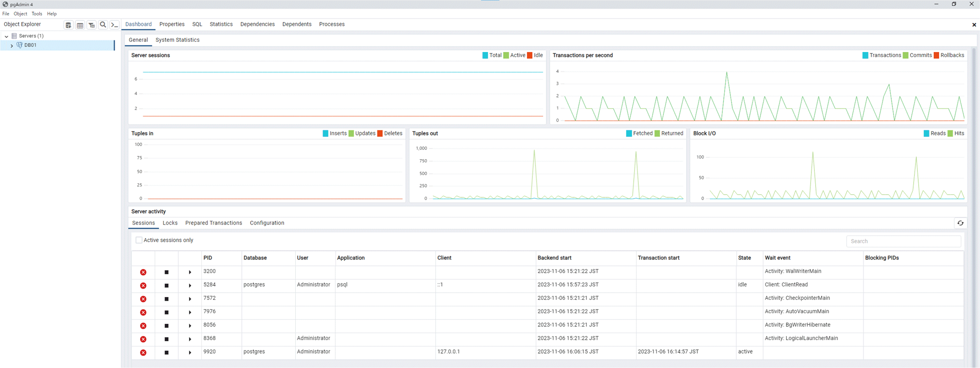Switch to the System Statistics tab
980x368 pixels.
(177, 40)
